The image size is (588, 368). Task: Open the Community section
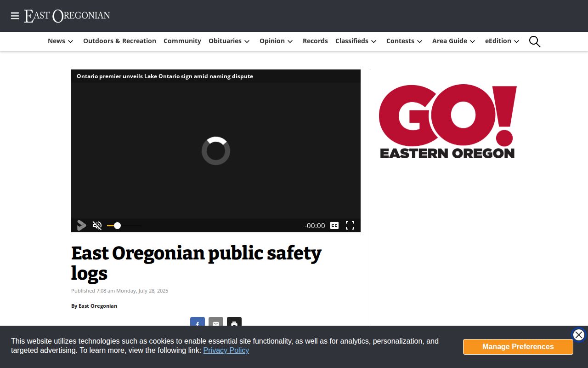click(182, 41)
